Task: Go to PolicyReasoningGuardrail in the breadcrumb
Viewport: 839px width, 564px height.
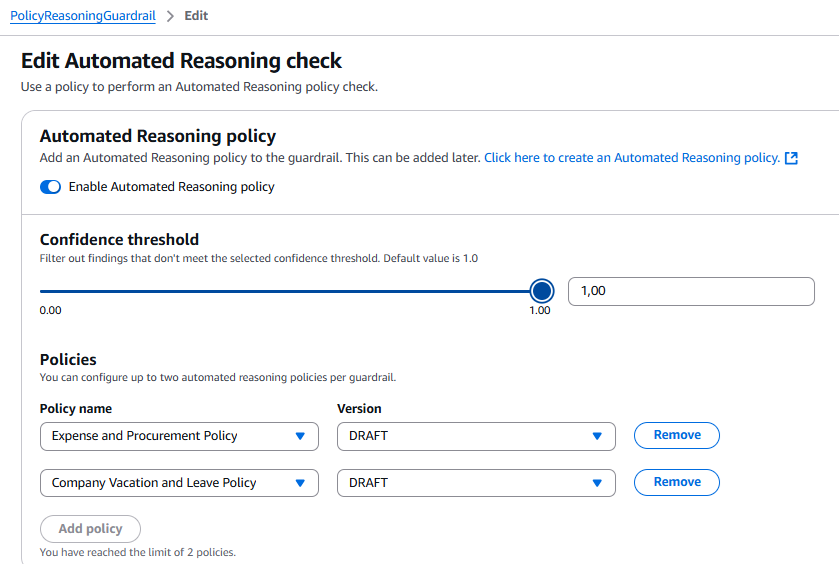Action: tap(83, 17)
